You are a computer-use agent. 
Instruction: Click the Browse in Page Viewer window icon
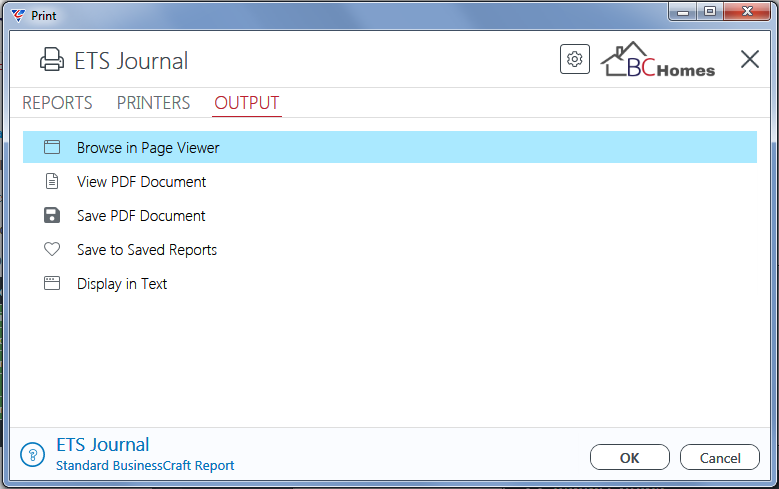[x=52, y=147]
